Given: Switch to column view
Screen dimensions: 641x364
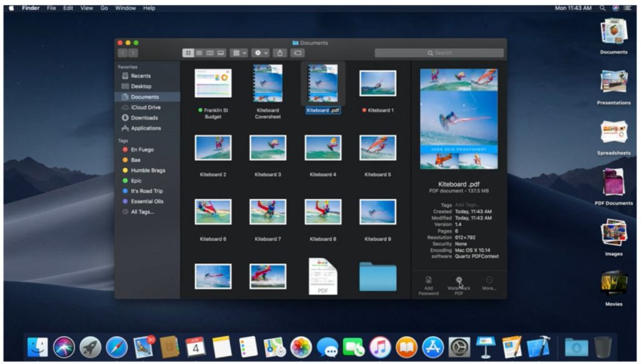Looking at the screenshot, I should point(210,53).
